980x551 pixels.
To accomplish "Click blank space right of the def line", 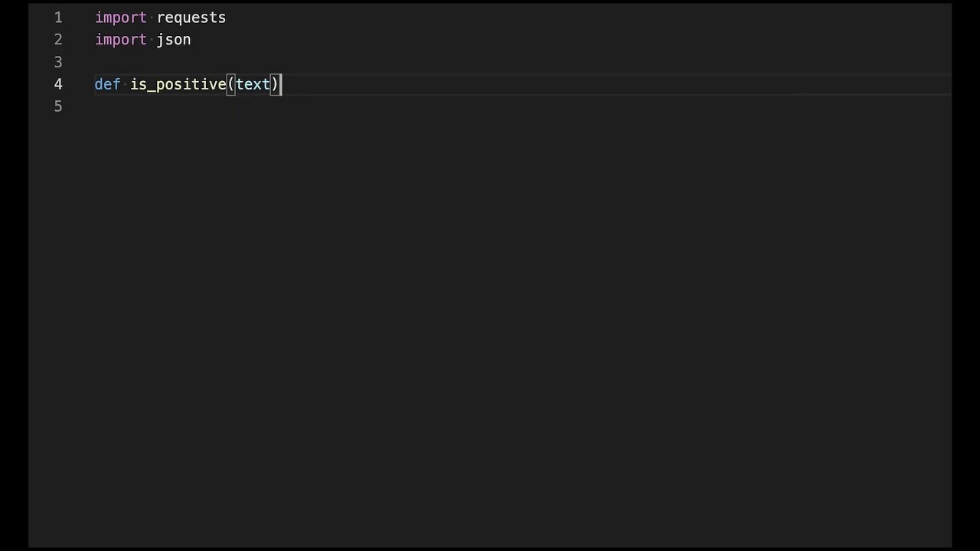I will (x=616, y=84).
